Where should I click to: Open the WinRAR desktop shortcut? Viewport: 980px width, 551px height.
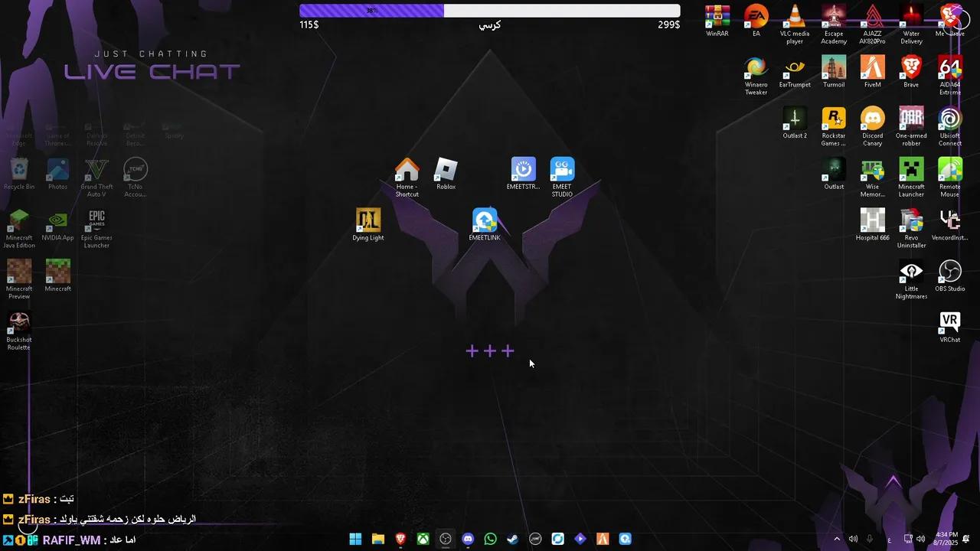(x=717, y=21)
